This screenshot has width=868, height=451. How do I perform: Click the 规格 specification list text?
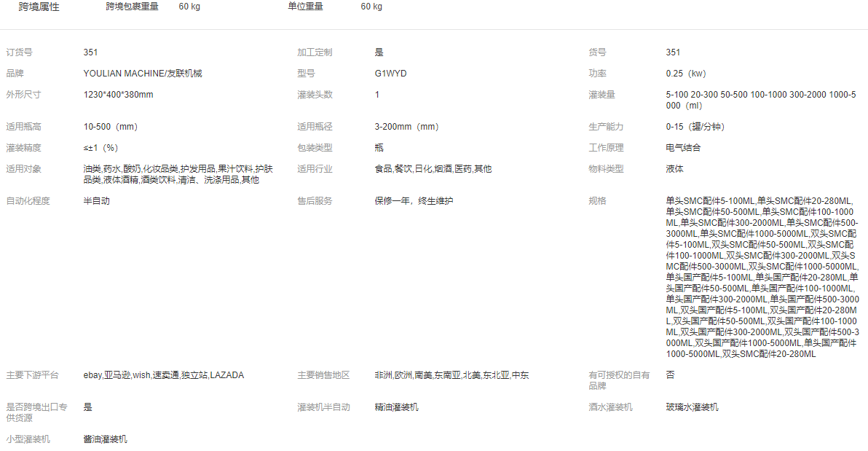[x=762, y=277]
